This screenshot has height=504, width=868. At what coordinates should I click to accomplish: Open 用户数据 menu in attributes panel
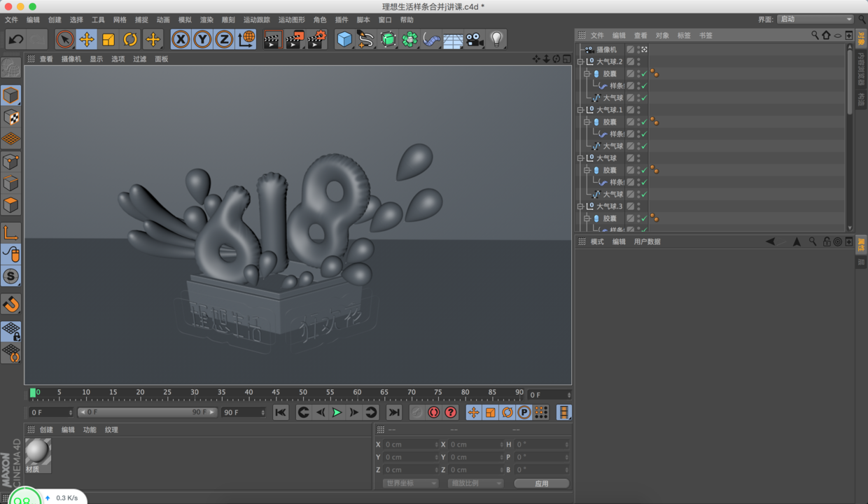click(647, 241)
